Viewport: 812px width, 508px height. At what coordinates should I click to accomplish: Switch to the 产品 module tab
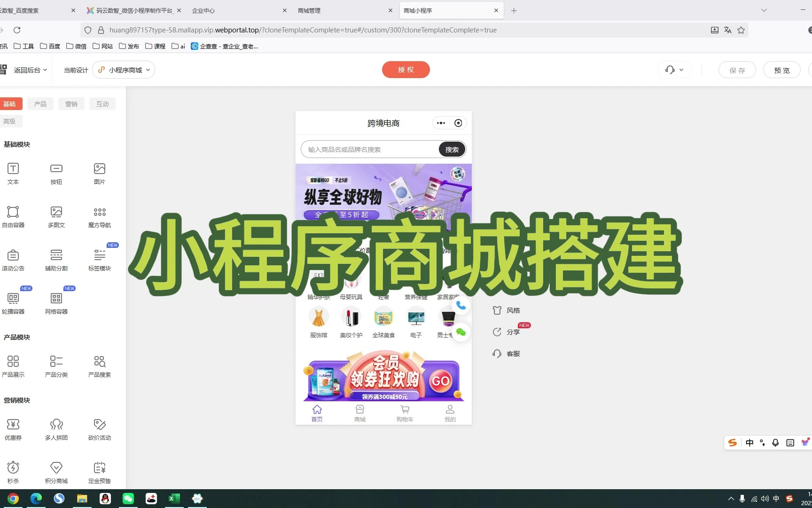[x=40, y=104]
